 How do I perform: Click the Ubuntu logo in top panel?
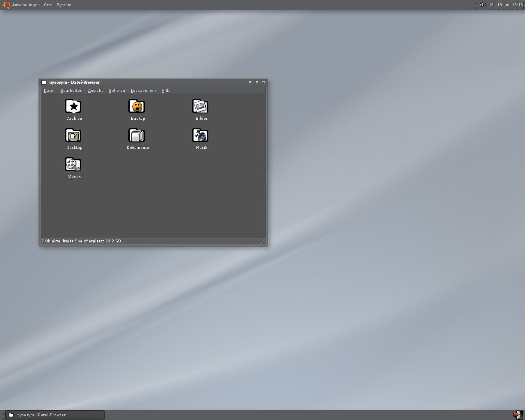(6, 5)
